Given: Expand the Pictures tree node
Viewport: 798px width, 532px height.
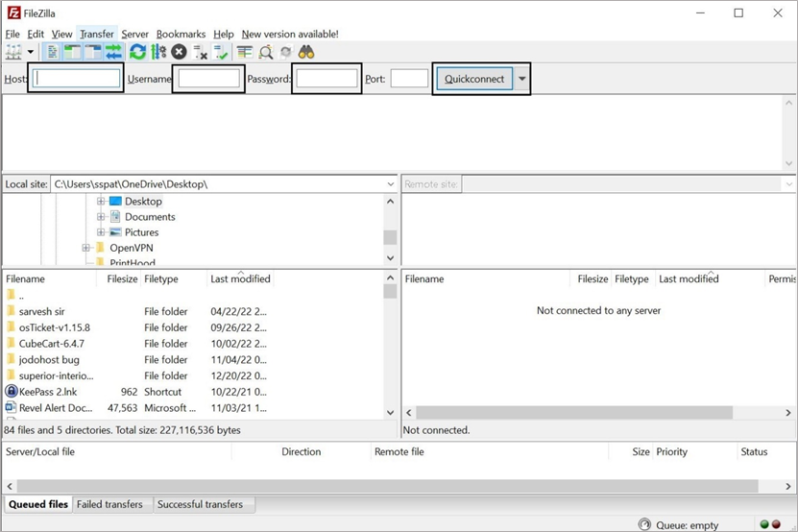Looking at the screenshot, I should click(x=101, y=232).
